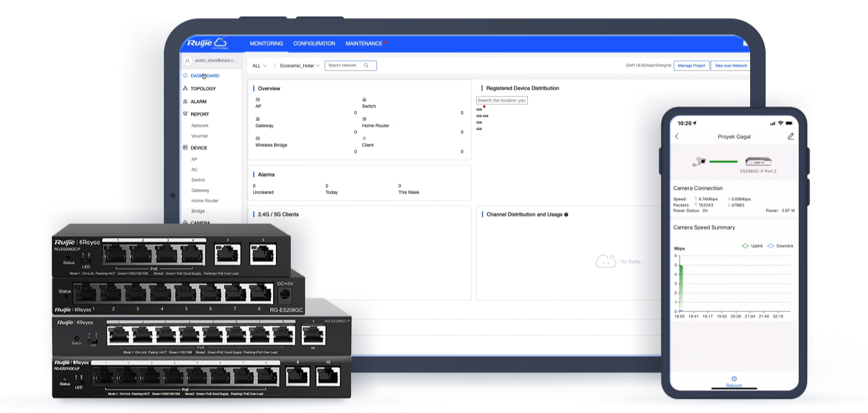Open the MAINTENANCE tab
Image resolution: width=868 pixels, height=413 pixels.
point(364,43)
